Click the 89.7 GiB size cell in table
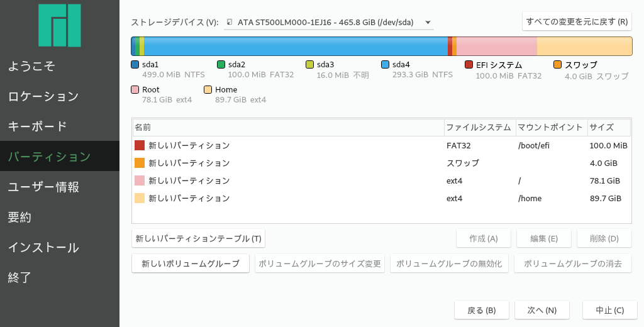 (x=606, y=199)
